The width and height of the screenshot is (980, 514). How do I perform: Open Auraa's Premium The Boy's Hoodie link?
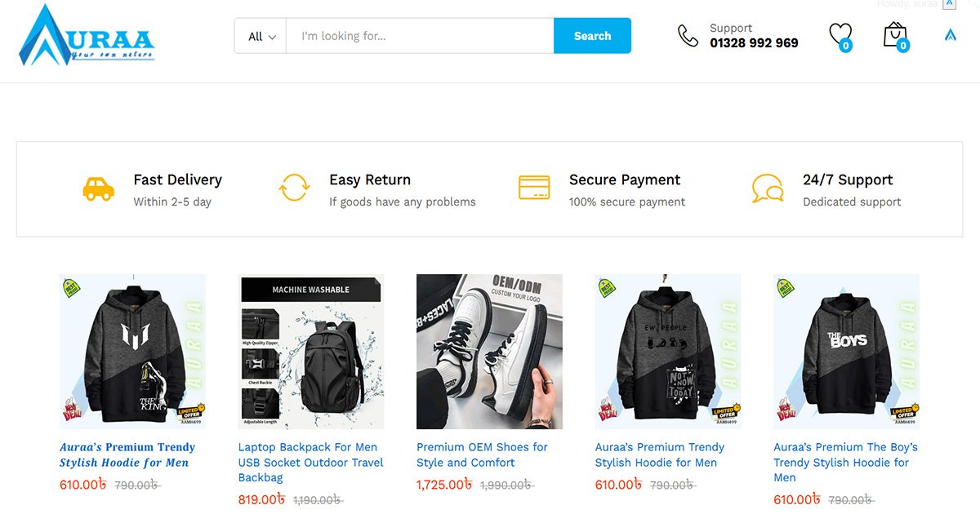pos(845,462)
